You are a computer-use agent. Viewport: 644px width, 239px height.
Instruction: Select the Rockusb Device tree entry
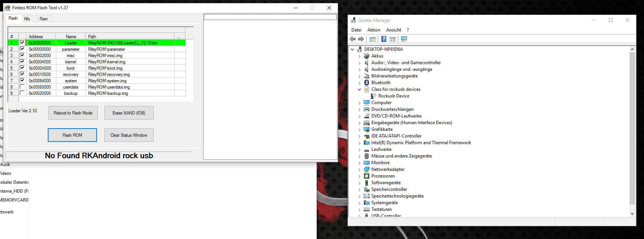394,96
